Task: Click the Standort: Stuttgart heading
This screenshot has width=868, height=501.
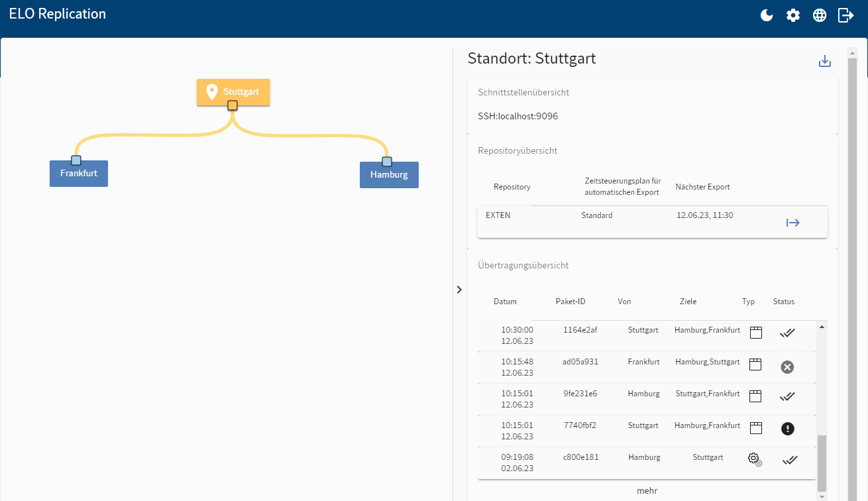Action: coord(532,58)
